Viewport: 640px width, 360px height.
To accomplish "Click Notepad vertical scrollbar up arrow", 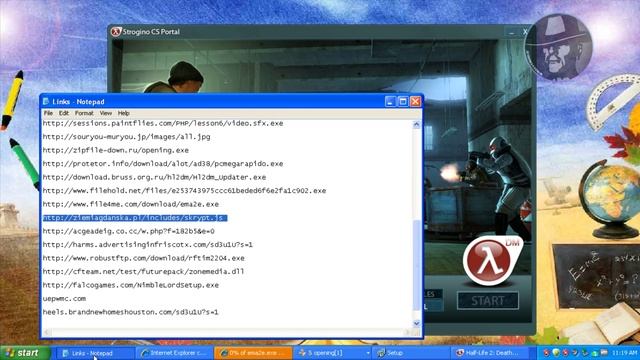I will [x=416, y=124].
